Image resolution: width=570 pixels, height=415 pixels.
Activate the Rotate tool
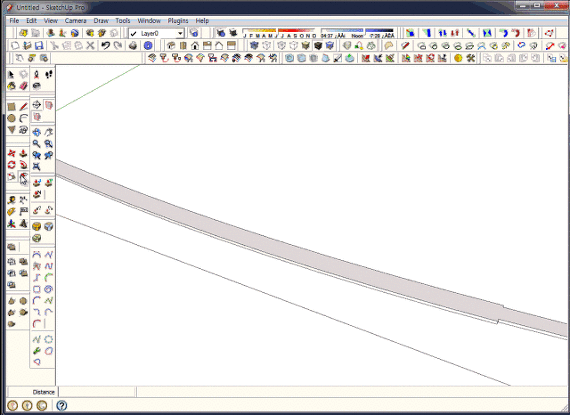(x=12, y=165)
